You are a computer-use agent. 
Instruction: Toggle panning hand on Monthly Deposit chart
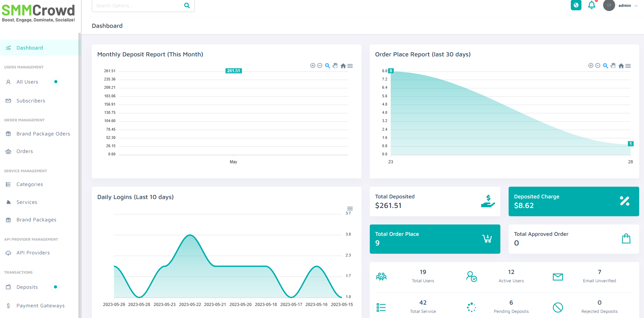tap(335, 66)
